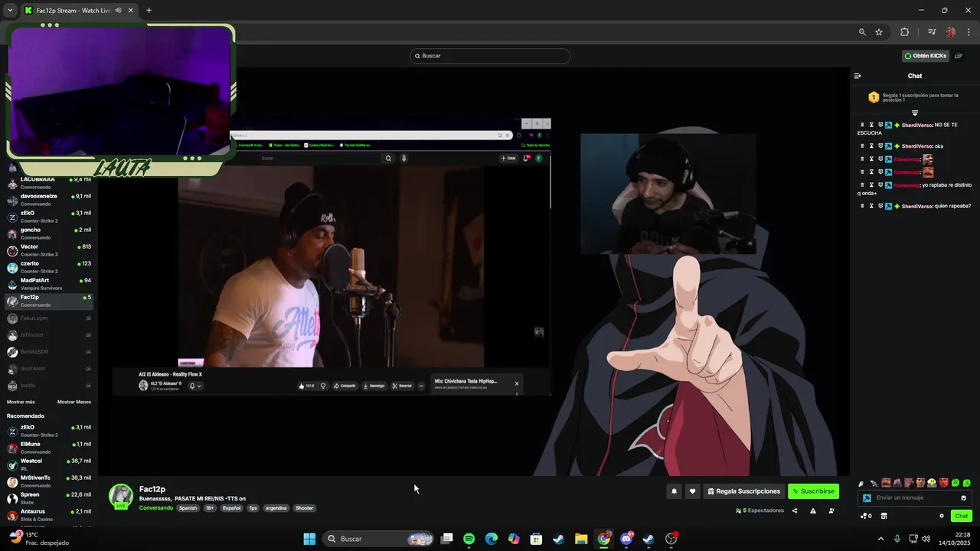Open the Chrome profile avatar
The image size is (980, 551).
point(951,32)
